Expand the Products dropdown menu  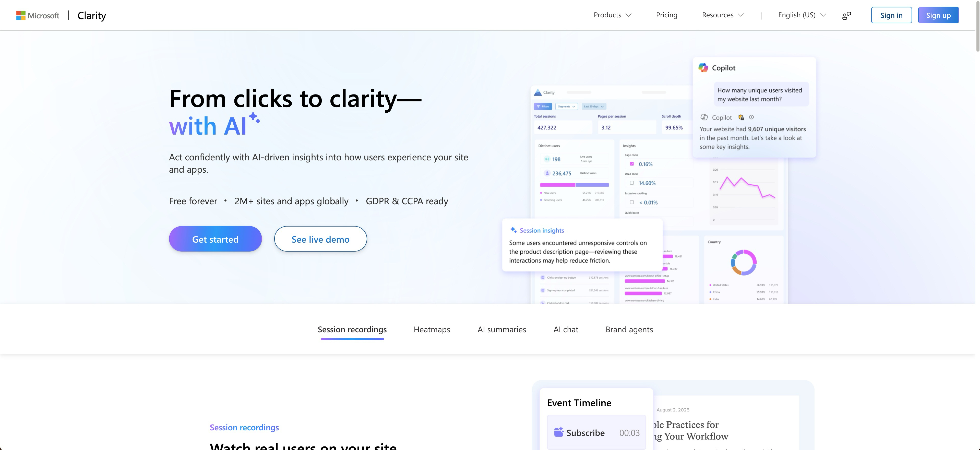(x=612, y=15)
